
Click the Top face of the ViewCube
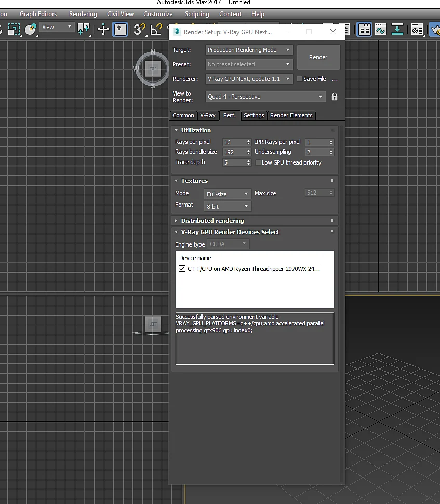[x=153, y=69]
